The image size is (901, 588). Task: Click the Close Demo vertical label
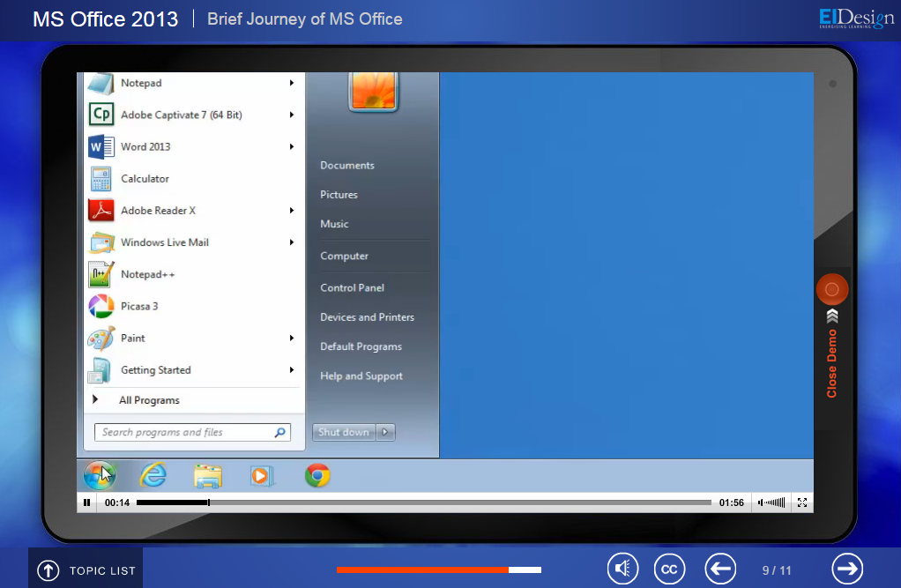[x=831, y=363]
